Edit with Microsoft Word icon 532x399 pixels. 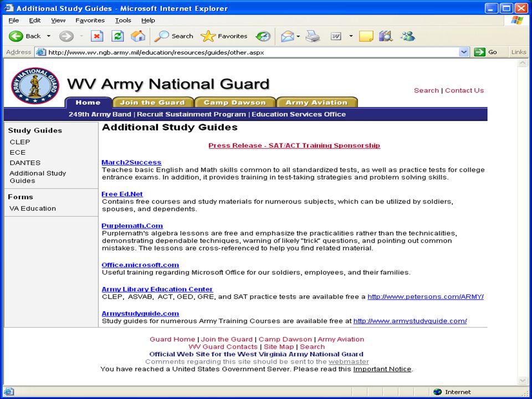tap(336, 36)
